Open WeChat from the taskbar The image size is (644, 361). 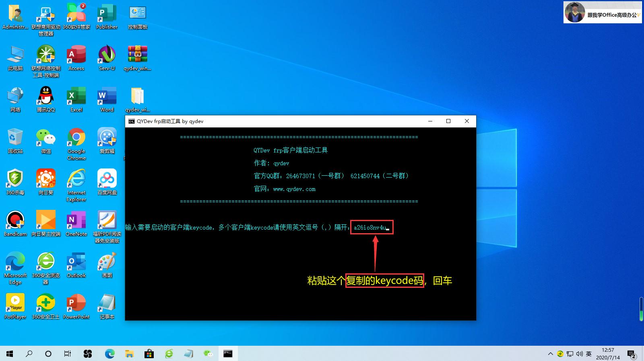[x=208, y=354]
